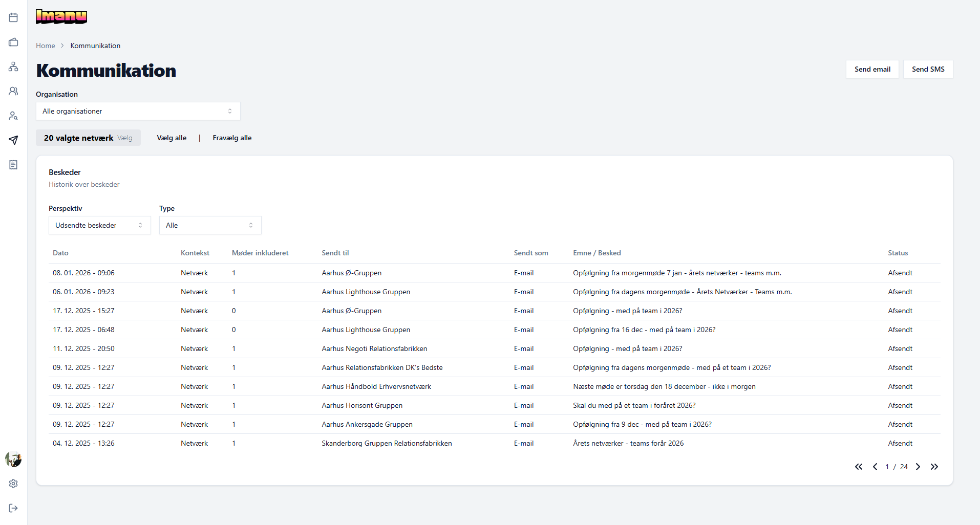980x525 pixels.
Task: Open the Perspektiv dropdown Udsendte beskeder
Action: coord(99,225)
